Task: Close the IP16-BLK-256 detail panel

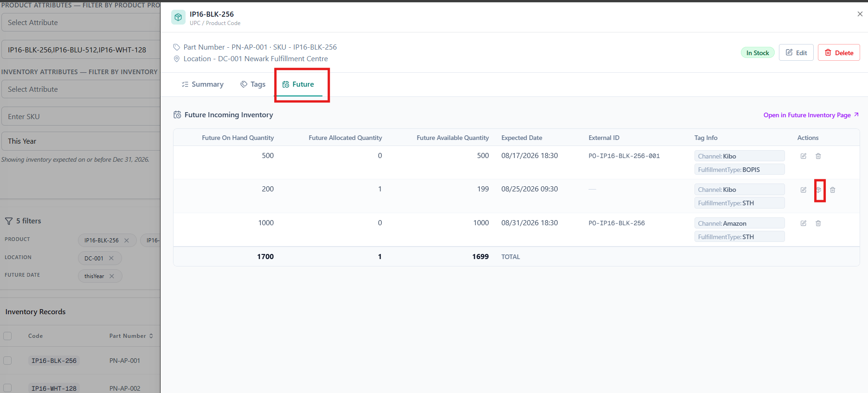Action: tap(860, 14)
